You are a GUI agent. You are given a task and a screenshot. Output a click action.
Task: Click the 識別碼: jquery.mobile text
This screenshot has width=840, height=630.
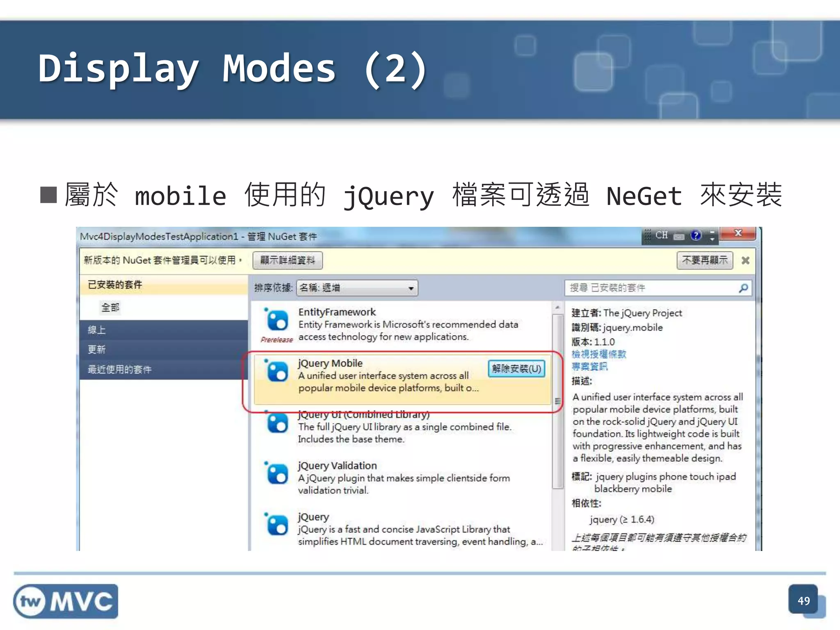pyautogui.click(x=617, y=328)
